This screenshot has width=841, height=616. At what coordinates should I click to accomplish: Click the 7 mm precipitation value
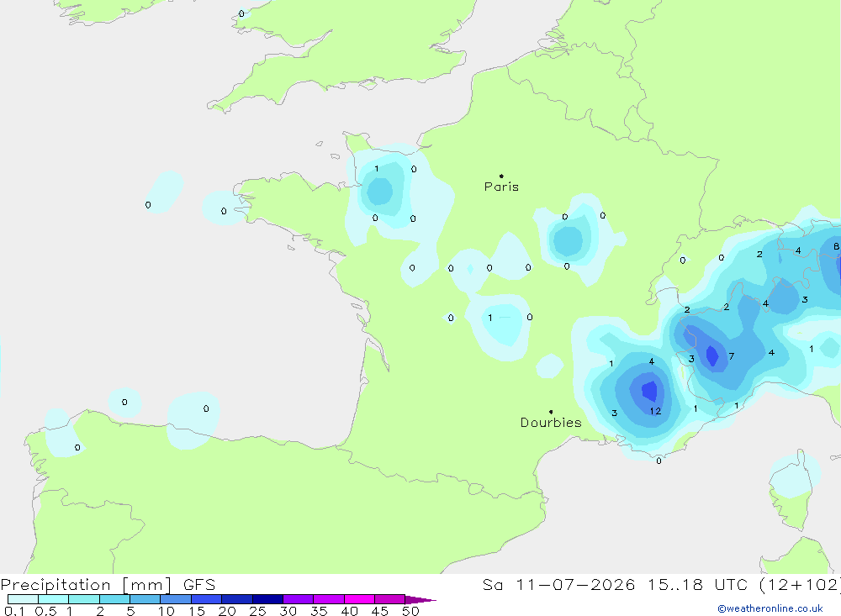tap(731, 356)
